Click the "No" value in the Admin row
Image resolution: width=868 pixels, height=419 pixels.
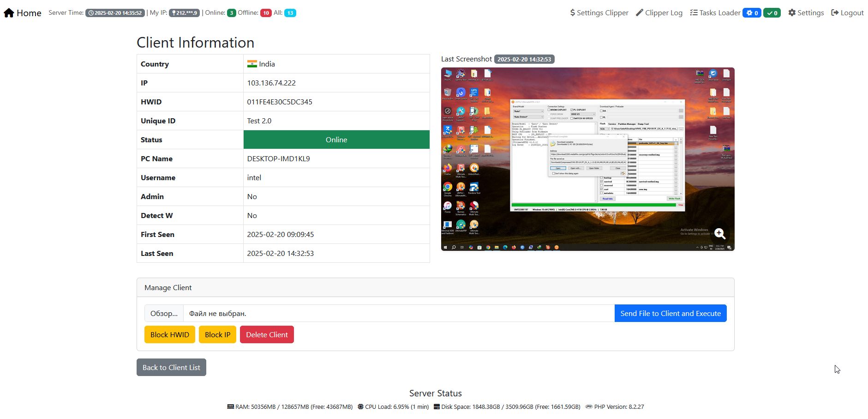(x=252, y=197)
